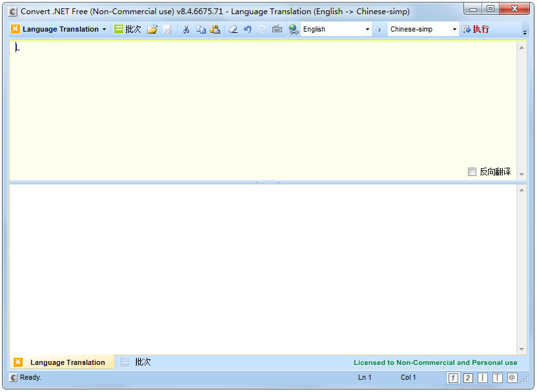
Task: Click the Col 1 status indicator
Action: (408, 377)
